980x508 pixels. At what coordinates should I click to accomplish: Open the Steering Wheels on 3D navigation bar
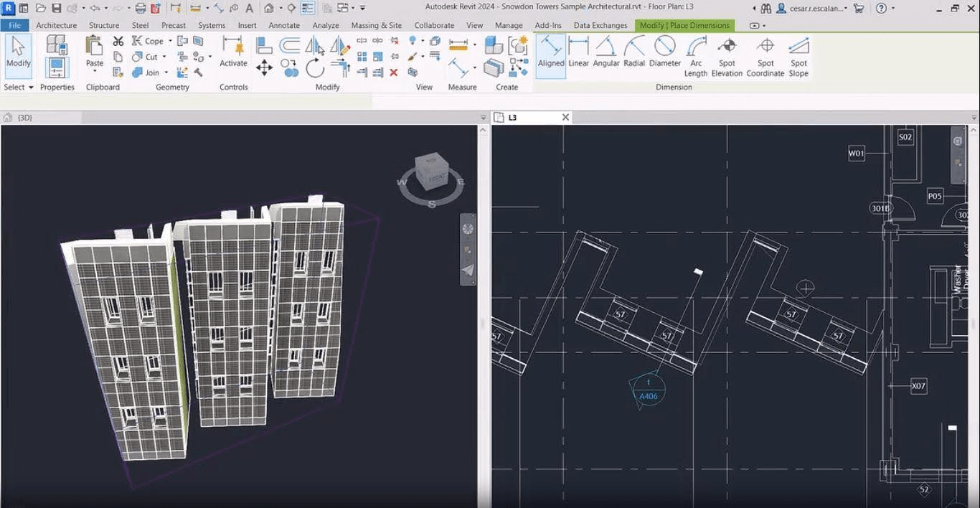point(468,230)
